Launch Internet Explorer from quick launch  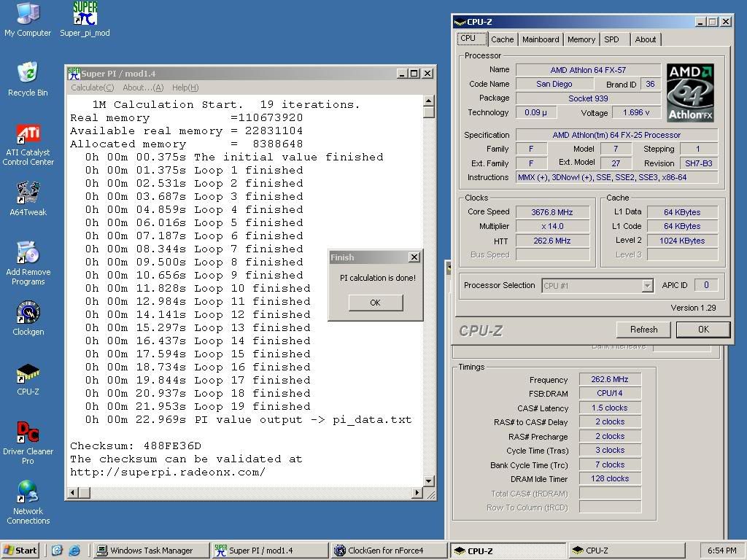click(74, 551)
